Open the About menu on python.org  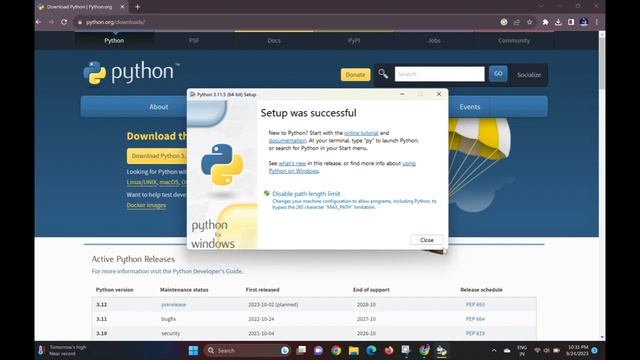[x=158, y=107]
